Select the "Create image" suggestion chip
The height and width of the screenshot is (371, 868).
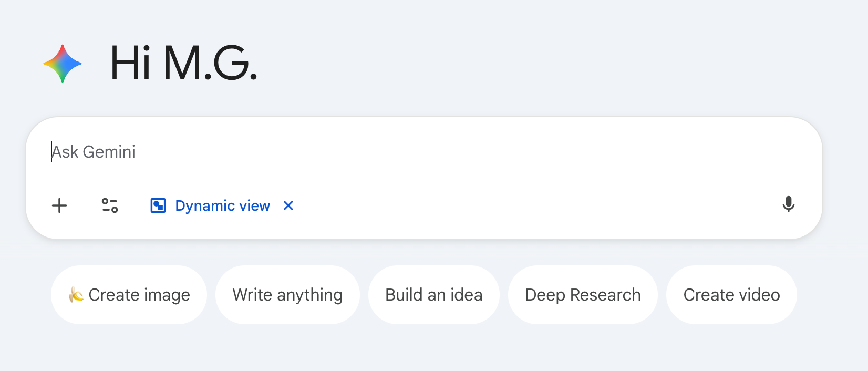click(129, 295)
